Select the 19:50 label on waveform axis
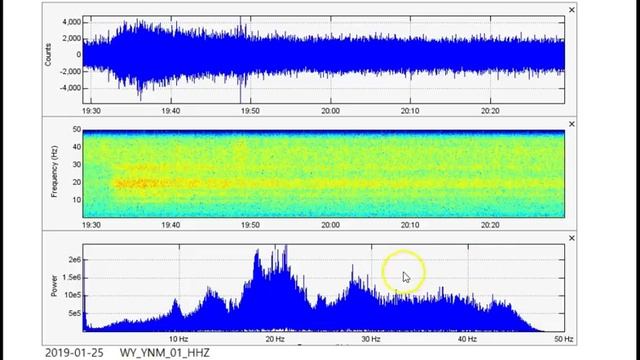The width and height of the screenshot is (640, 360). tap(250, 111)
